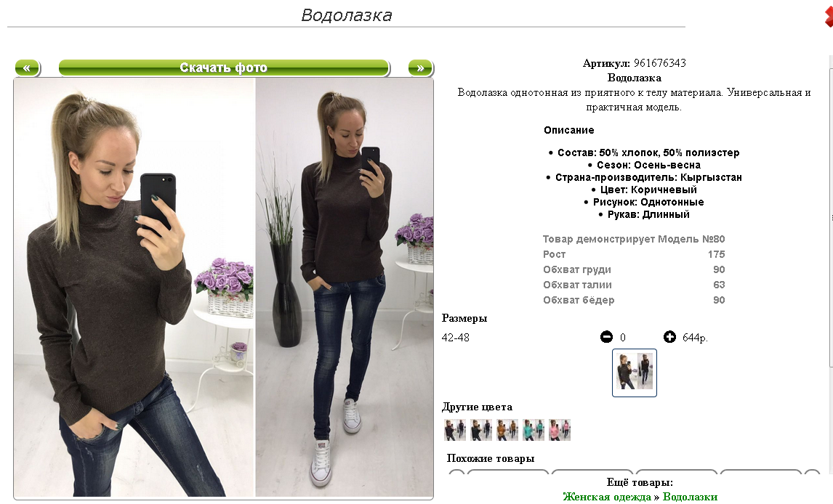Choose the first black color variant

[x=455, y=430]
